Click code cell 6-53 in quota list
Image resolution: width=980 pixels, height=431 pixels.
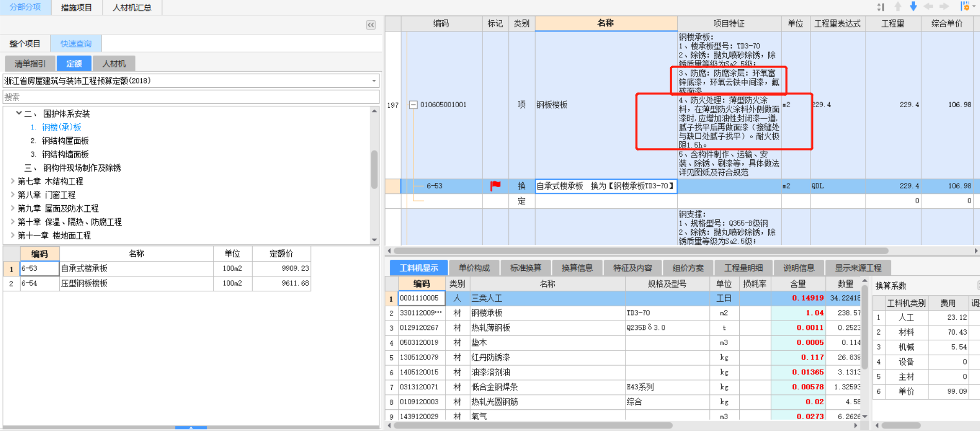click(39, 269)
